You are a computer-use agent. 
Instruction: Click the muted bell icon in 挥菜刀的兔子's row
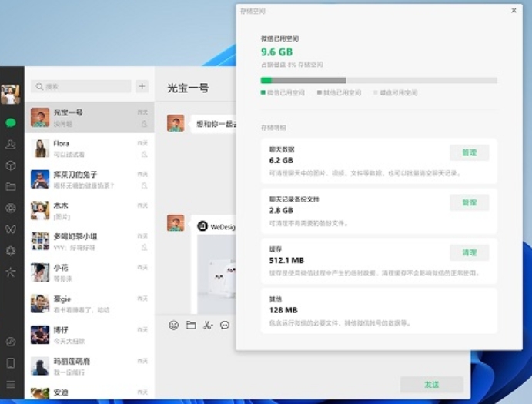click(144, 185)
